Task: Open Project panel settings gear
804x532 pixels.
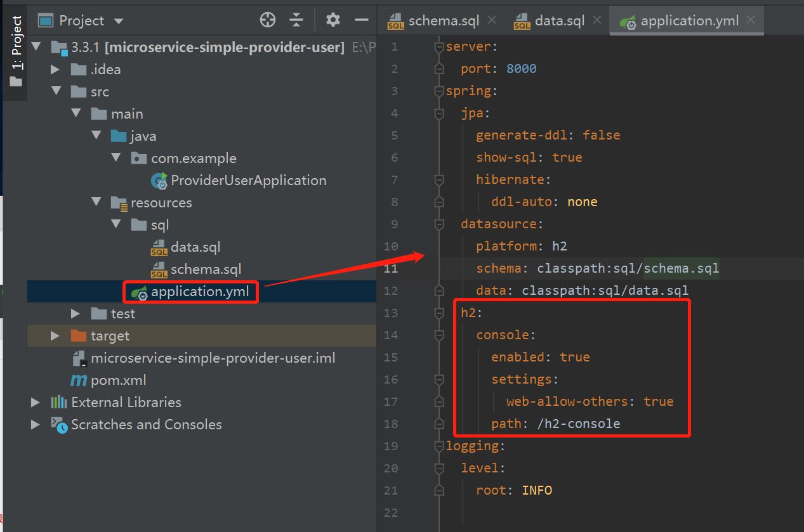Action: coord(333,20)
